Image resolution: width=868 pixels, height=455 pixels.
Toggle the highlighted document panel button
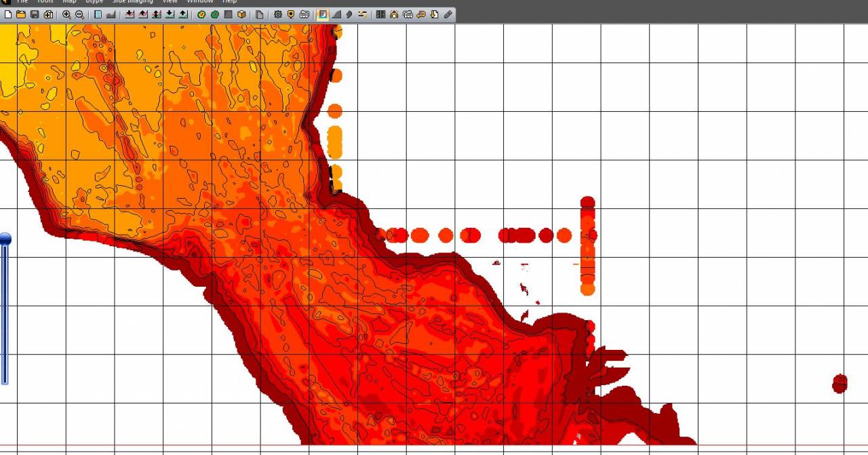click(323, 14)
